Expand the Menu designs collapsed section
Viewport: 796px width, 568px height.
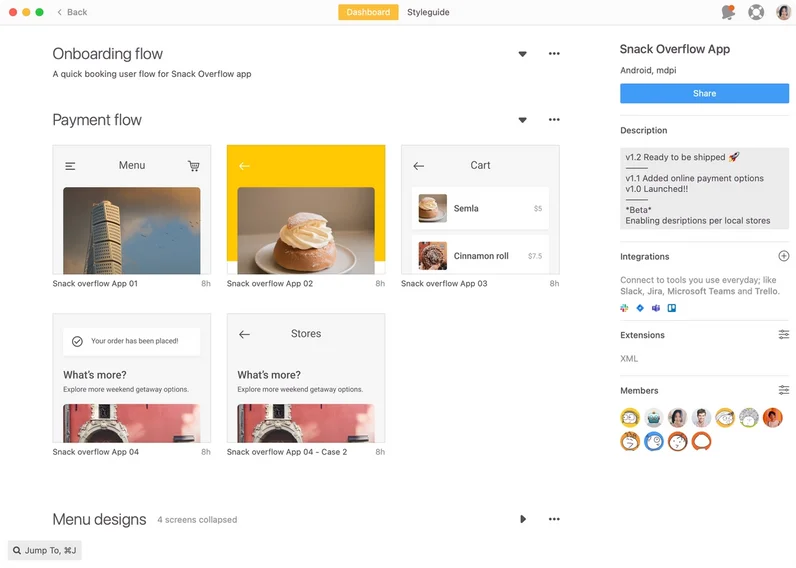(x=522, y=519)
